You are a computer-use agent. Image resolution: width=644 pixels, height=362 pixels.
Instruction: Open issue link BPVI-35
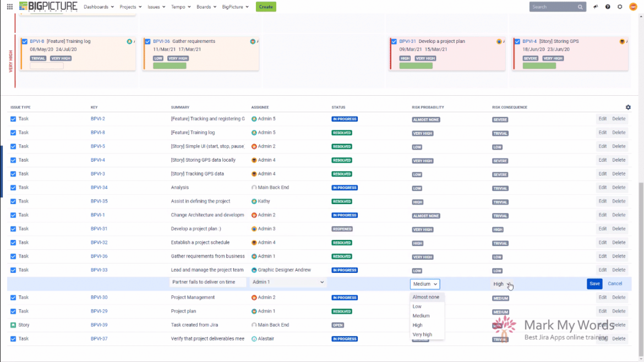pos(99,201)
